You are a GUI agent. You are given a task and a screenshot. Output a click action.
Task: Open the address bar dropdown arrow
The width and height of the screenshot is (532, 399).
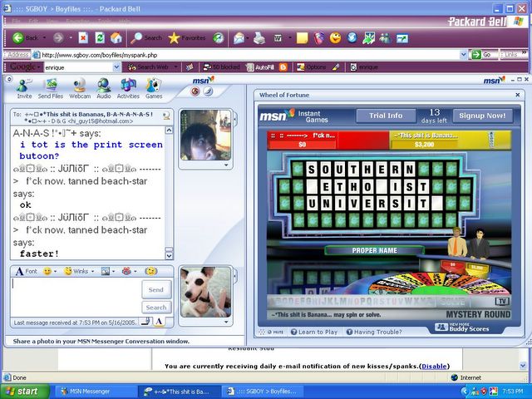tap(463, 54)
